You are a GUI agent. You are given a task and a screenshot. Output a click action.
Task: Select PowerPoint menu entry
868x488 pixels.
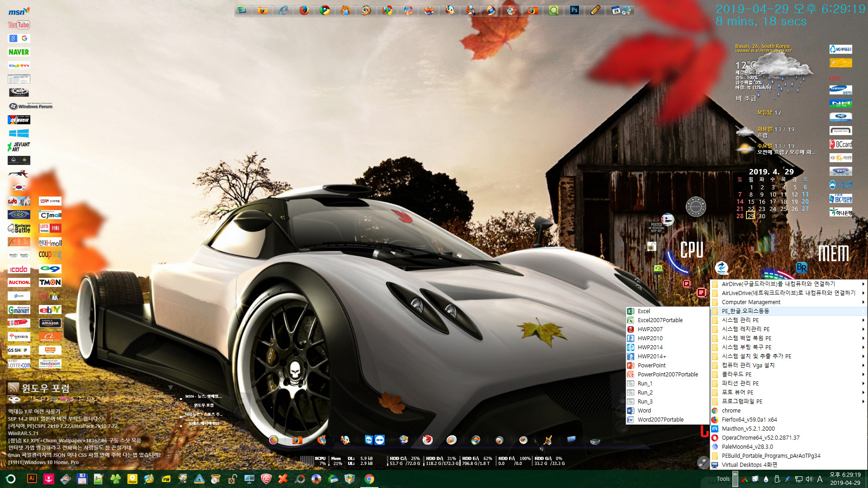click(667, 365)
